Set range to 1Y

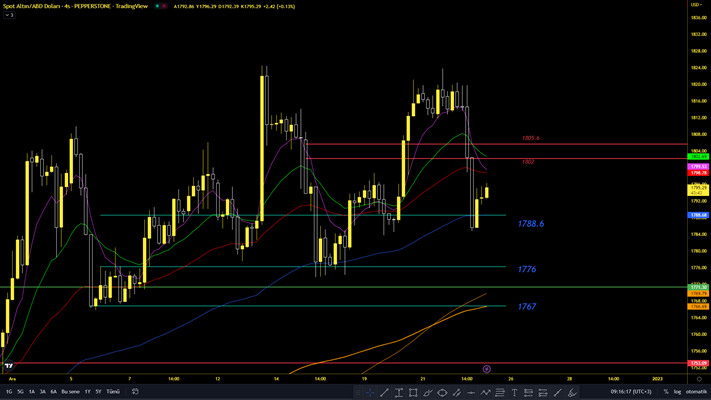(88, 391)
